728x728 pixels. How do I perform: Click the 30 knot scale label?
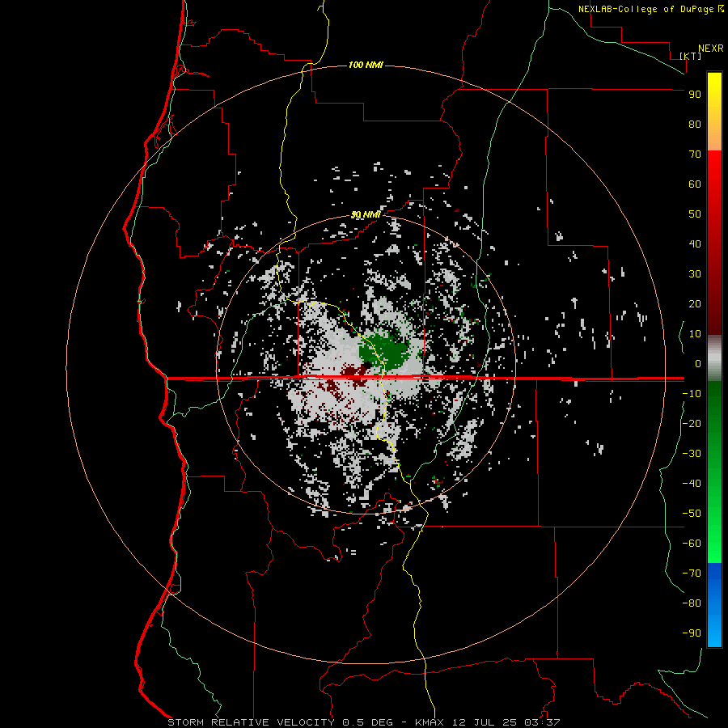pos(695,274)
